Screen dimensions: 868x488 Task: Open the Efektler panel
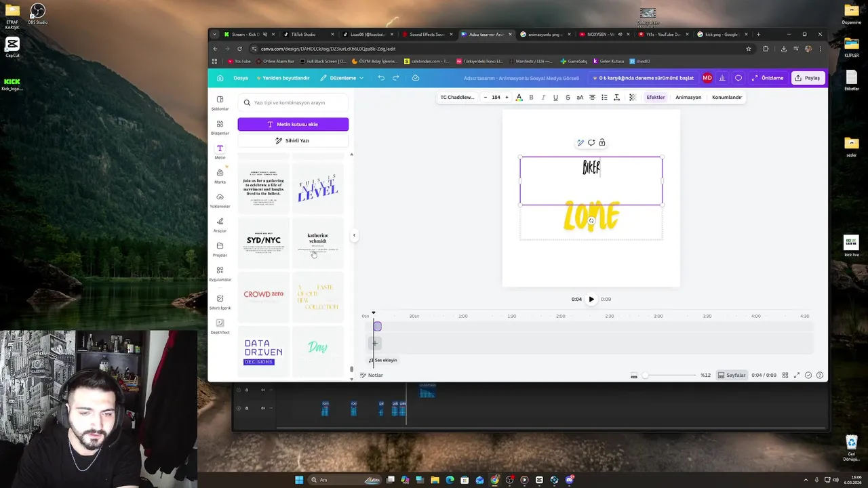(x=656, y=97)
